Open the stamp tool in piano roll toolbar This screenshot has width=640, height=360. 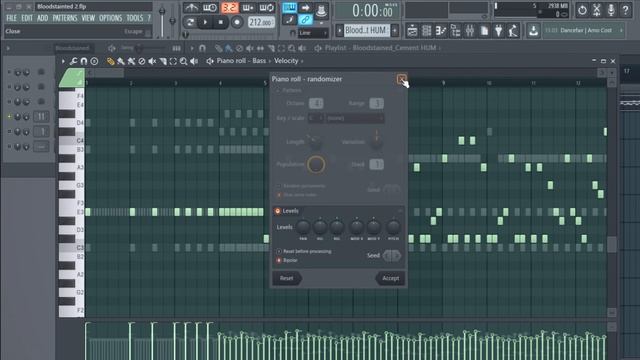[94, 61]
